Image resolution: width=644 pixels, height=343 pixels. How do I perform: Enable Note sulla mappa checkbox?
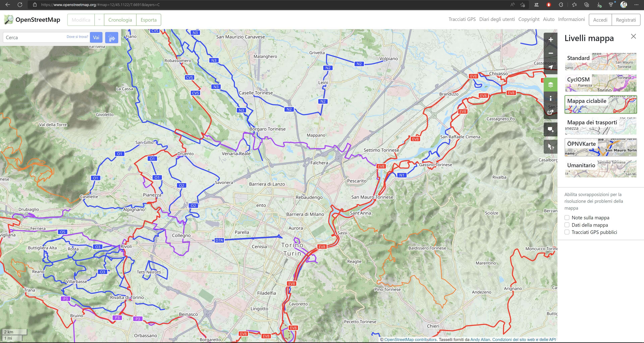[x=567, y=218]
